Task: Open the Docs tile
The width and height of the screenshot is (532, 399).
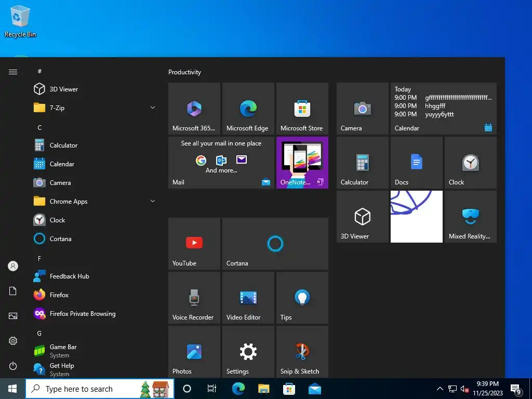Action: click(416, 163)
